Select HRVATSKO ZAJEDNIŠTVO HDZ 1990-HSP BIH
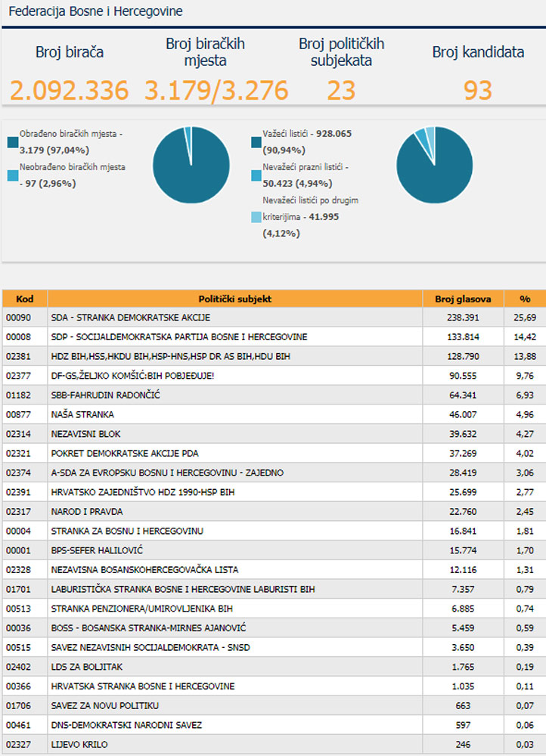546x756 pixels. pos(143,492)
